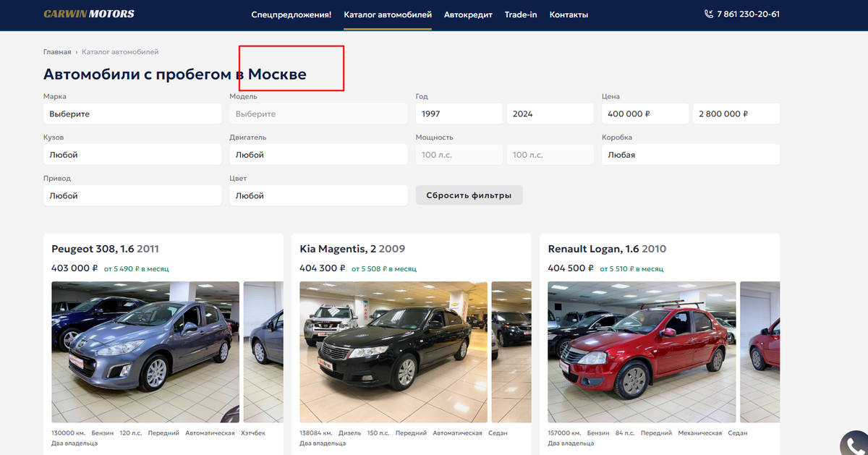
Task: Click the second photo of Kia Magentis
Action: (x=511, y=352)
